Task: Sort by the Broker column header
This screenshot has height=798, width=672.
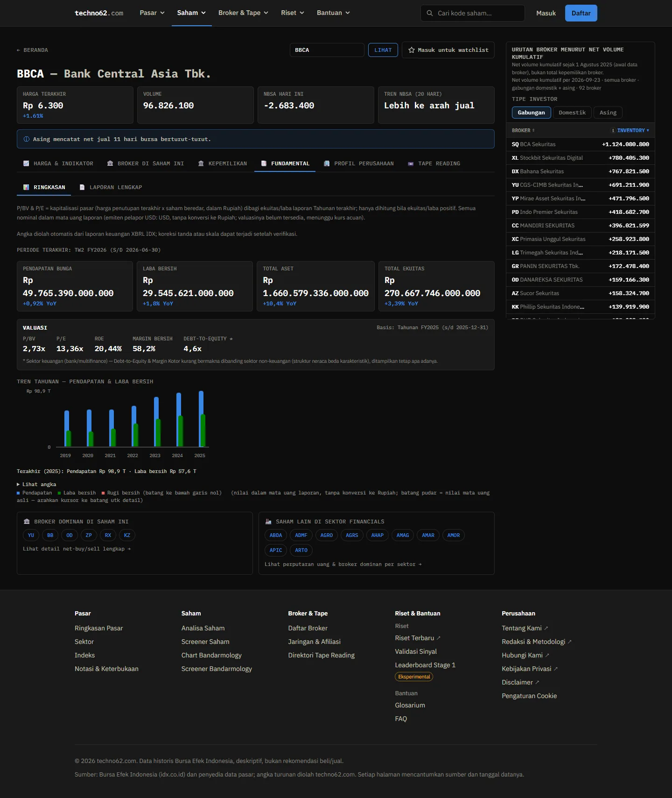Action: [x=523, y=131]
